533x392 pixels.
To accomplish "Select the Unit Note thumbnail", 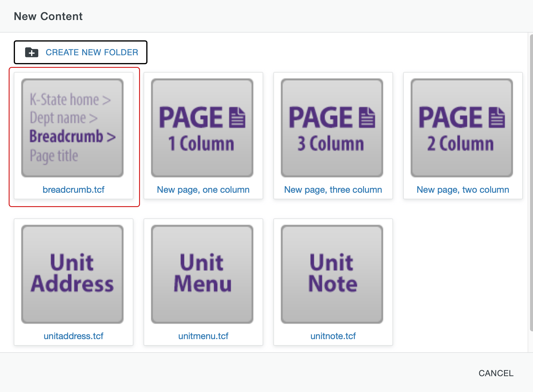I will point(332,274).
